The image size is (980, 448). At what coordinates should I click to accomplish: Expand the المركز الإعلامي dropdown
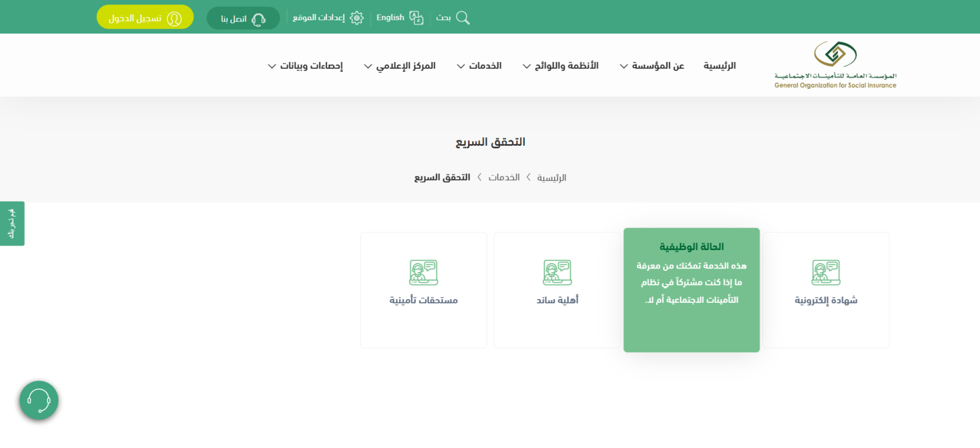[399, 66]
